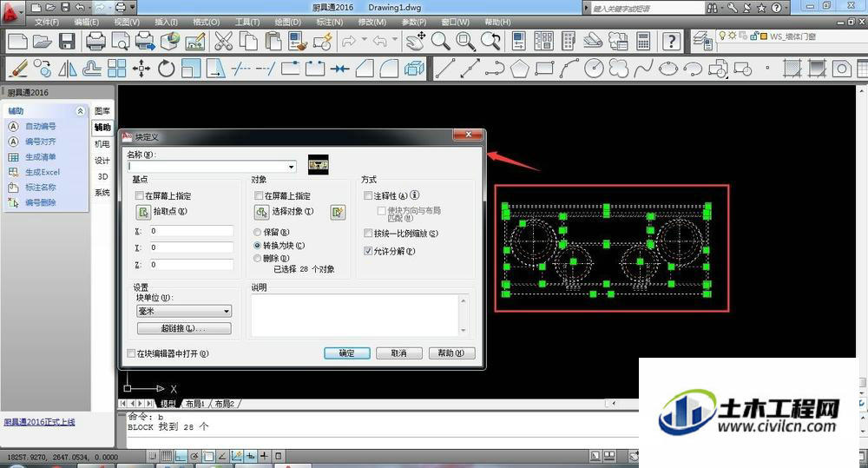This screenshot has height=468, width=868.
Task: Open the calculator icon in toolbar
Action: point(642,41)
